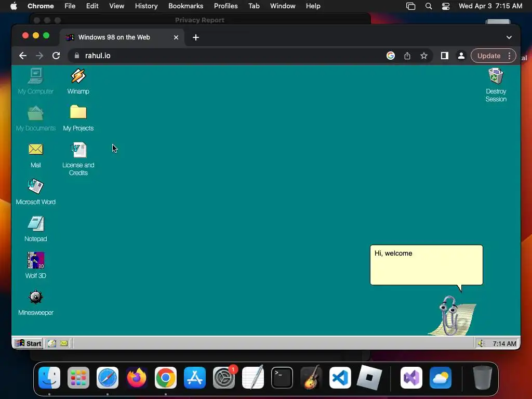Screen dimensions: 532x399
Task: Open the File menu
Action: click(70, 6)
